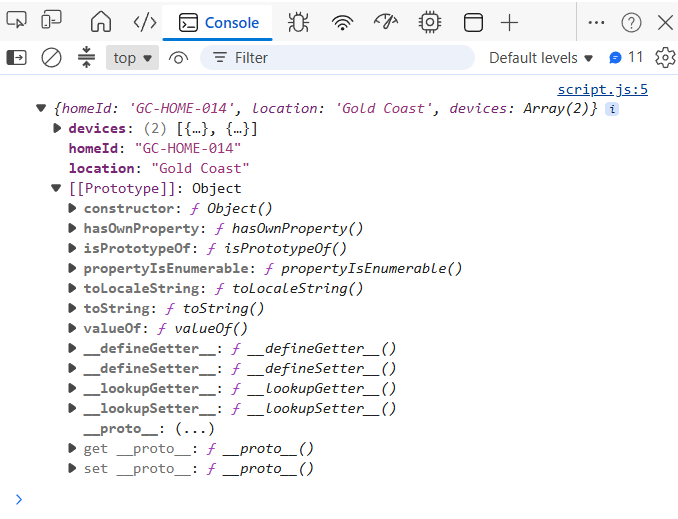This screenshot has width=678, height=519.
Task: Open the Application window tab
Action: 473,22
